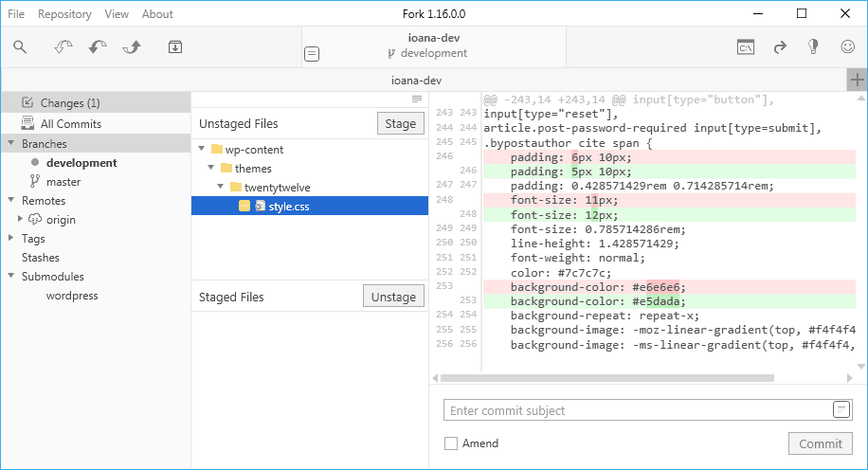Viewport: 868px width, 470px height.
Task: Open the console terminal icon
Action: (x=746, y=47)
